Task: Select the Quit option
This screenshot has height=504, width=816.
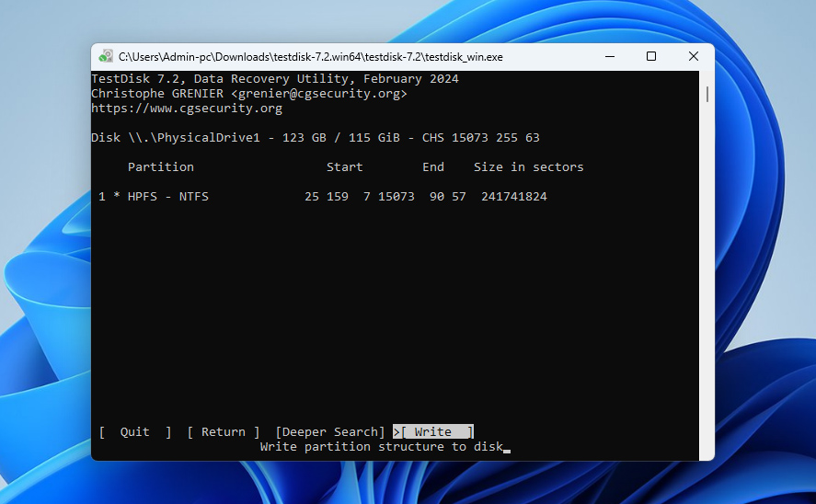Action: tap(135, 431)
